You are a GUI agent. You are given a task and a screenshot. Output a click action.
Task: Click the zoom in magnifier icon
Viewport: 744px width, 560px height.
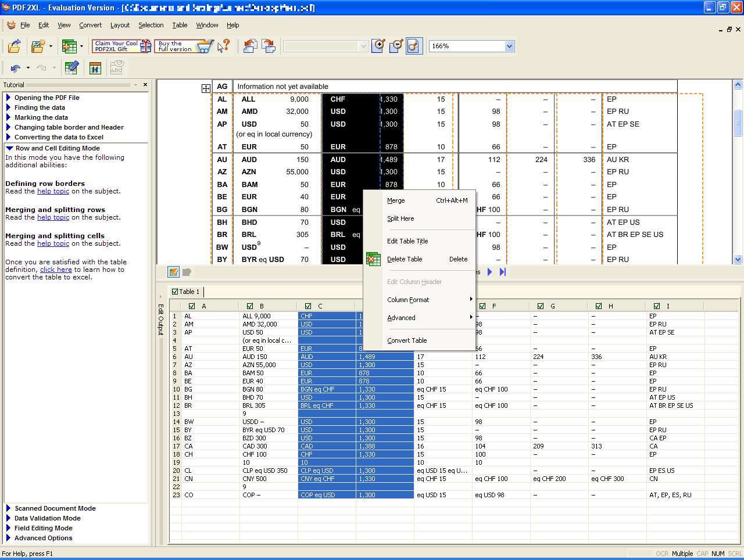click(x=378, y=46)
